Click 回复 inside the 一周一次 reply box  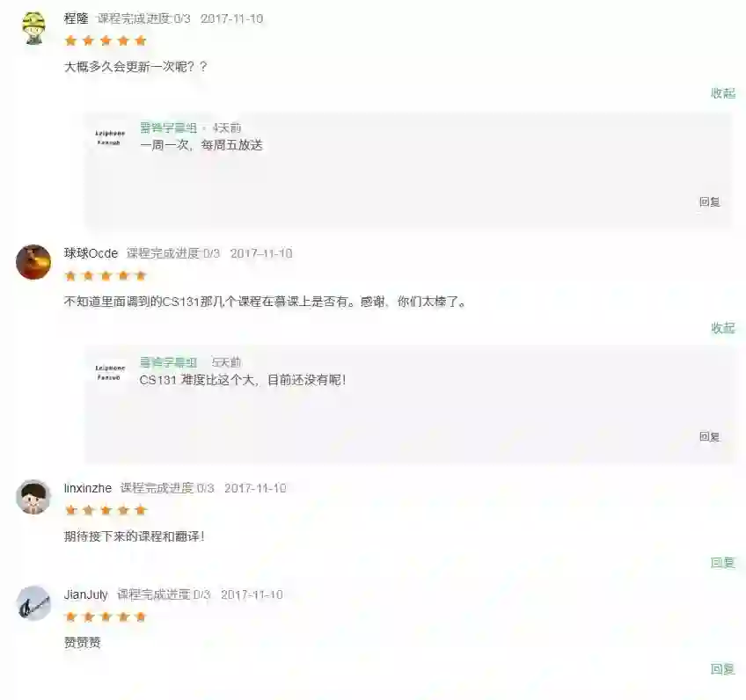709,201
